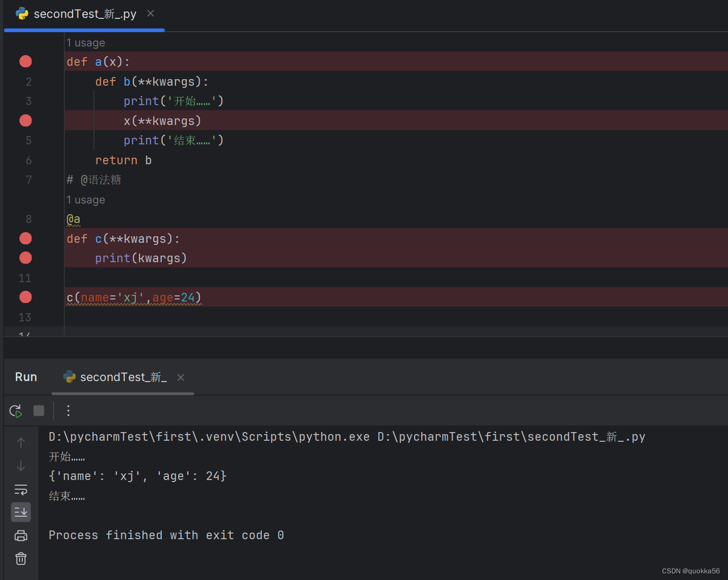728x580 pixels.
Task: Click the {'name': 'xj', 'age': 24} output
Action: click(138, 476)
